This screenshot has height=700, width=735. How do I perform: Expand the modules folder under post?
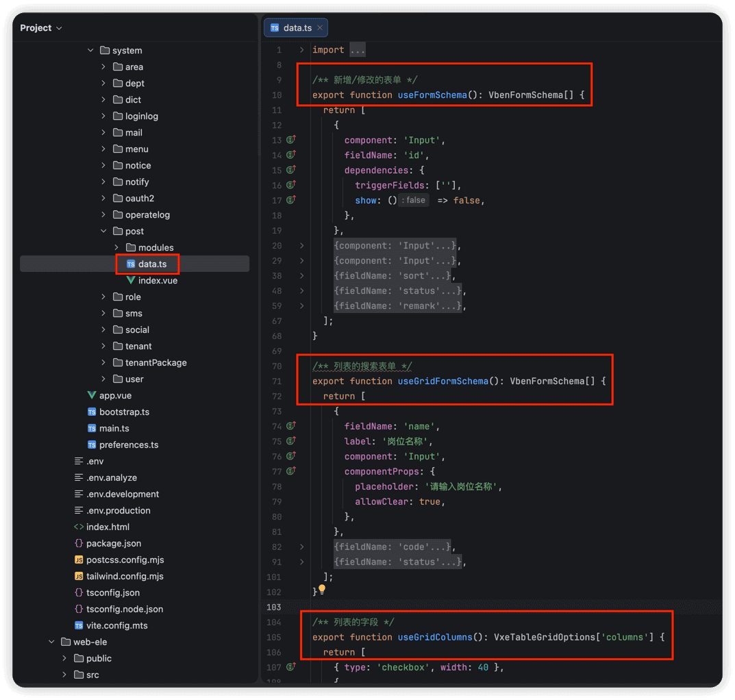tap(116, 247)
